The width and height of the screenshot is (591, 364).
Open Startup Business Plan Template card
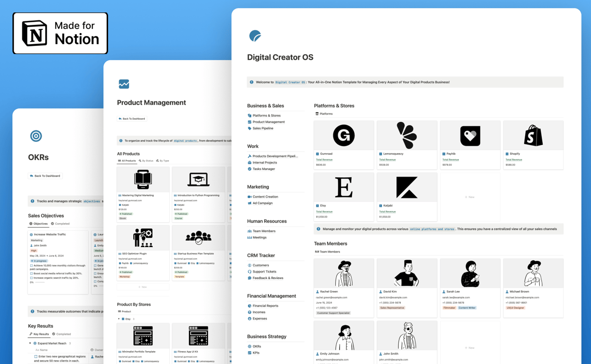point(198,253)
